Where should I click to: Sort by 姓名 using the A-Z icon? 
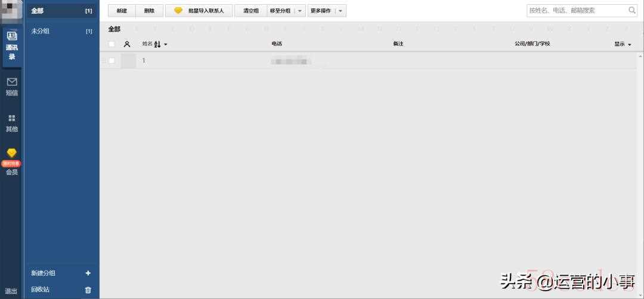pyautogui.click(x=157, y=44)
